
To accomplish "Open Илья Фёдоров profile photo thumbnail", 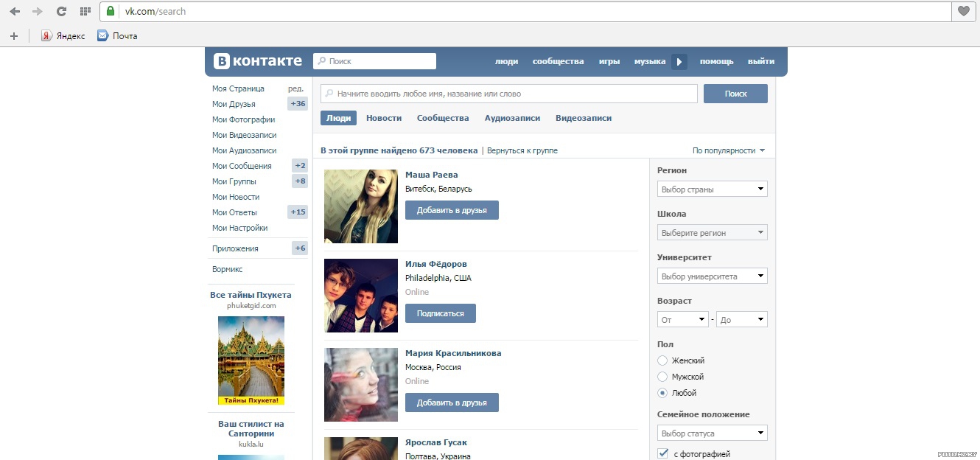I will (361, 296).
